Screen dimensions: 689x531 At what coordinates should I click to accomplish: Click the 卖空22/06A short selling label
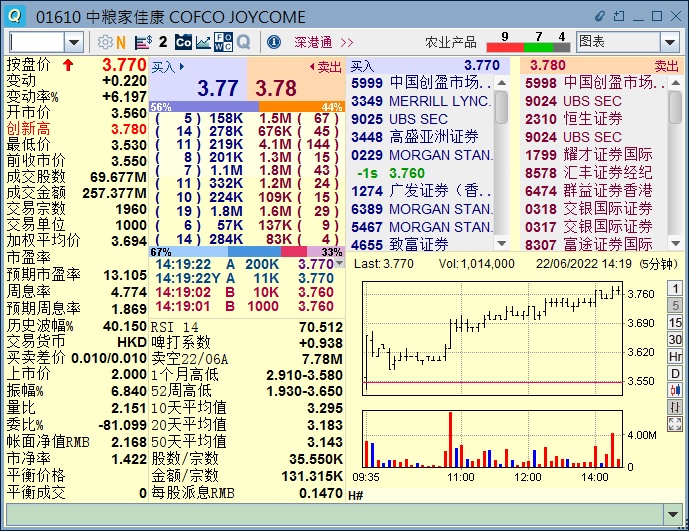tap(189, 359)
